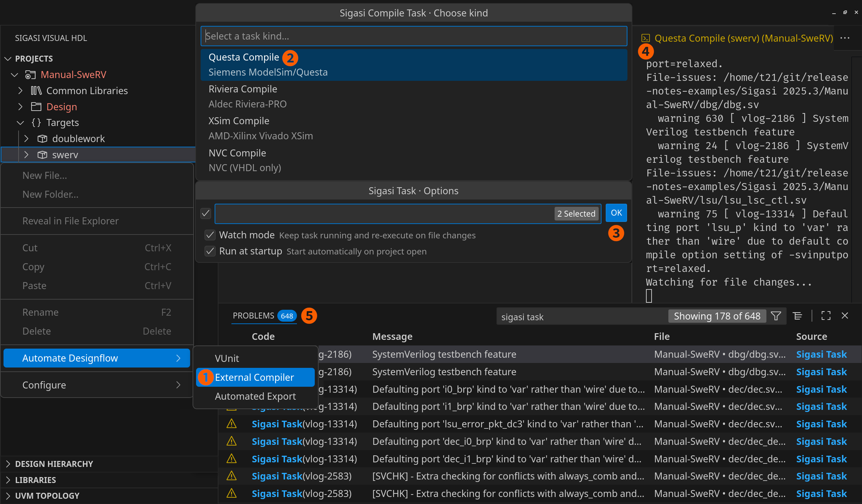The width and height of the screenshot is (862, 504).
Task: Expand the doublework target node
Action: point(26,139)
